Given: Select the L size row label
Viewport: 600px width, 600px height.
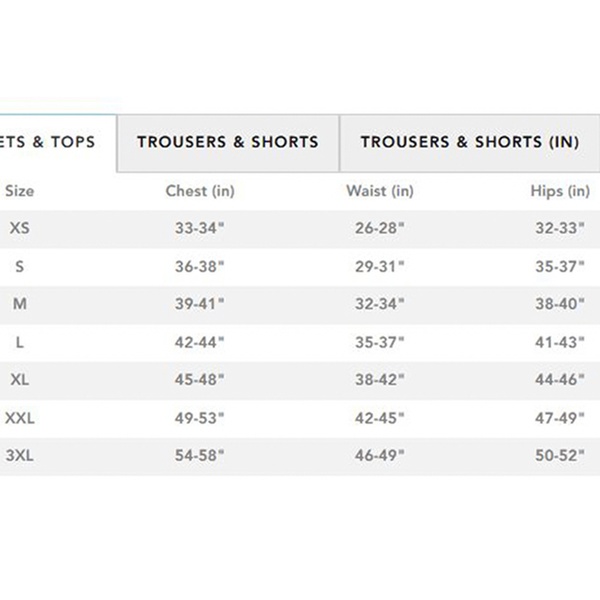Looking at the screenshot, I should click(x=20, y=342).
